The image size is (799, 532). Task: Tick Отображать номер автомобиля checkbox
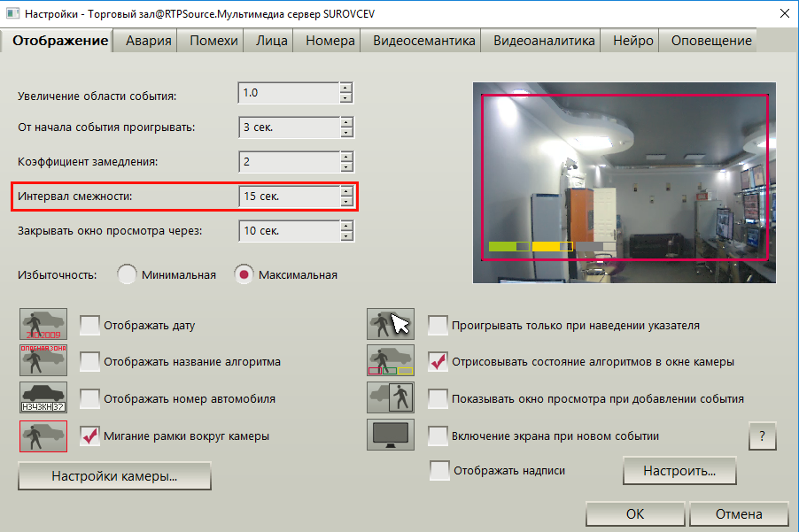point(89,398)
